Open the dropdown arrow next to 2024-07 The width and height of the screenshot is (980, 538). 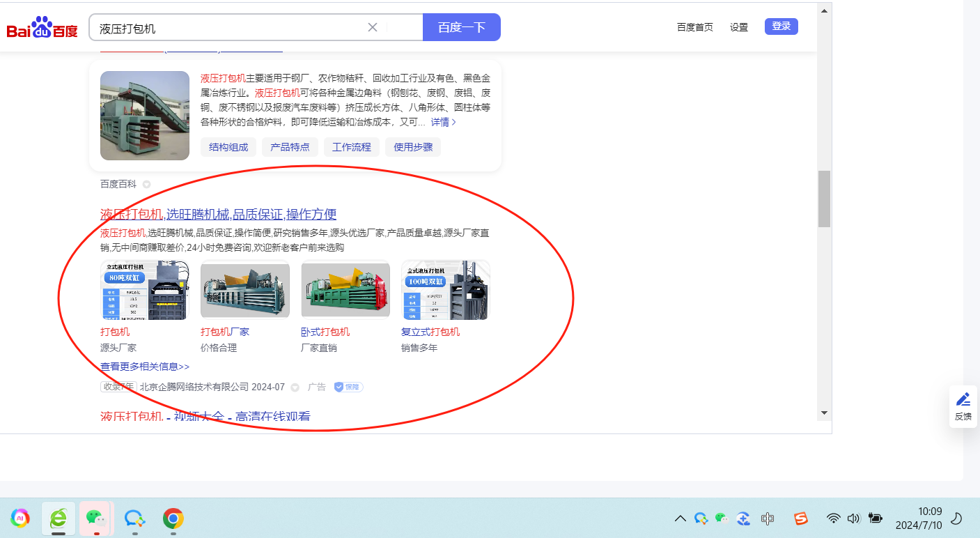coord(295,387)
